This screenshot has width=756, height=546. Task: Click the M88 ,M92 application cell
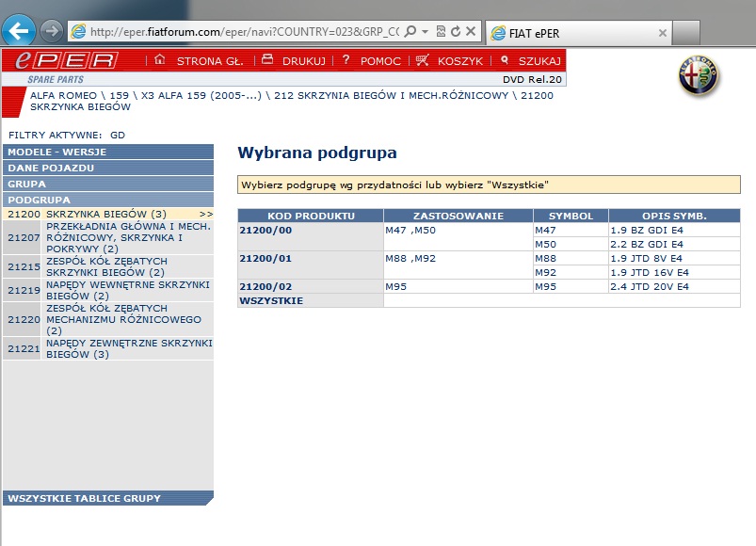pos(458,265)
